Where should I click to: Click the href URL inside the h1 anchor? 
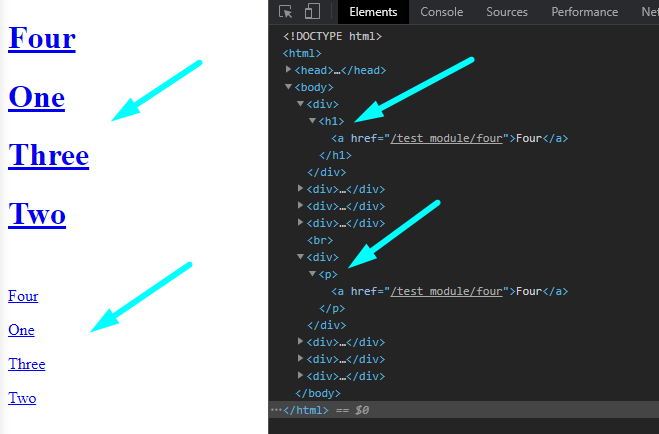pyautogui.click(x=447, y=138)
